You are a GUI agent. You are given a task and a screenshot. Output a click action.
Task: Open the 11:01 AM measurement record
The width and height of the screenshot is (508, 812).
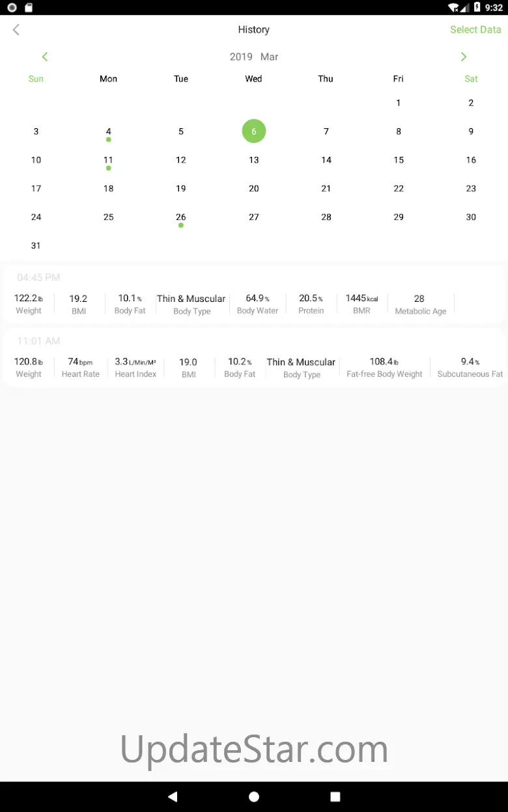254,359
